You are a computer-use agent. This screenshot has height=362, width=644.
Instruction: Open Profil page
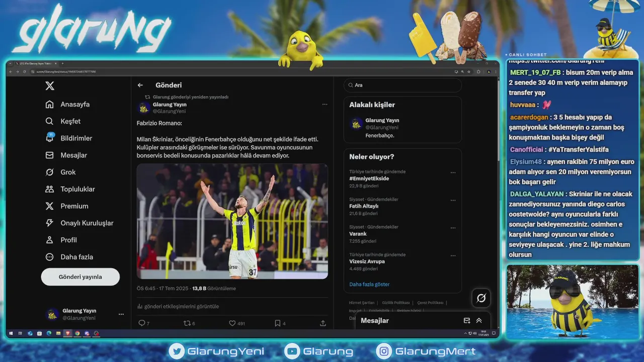tap(61, 240)
